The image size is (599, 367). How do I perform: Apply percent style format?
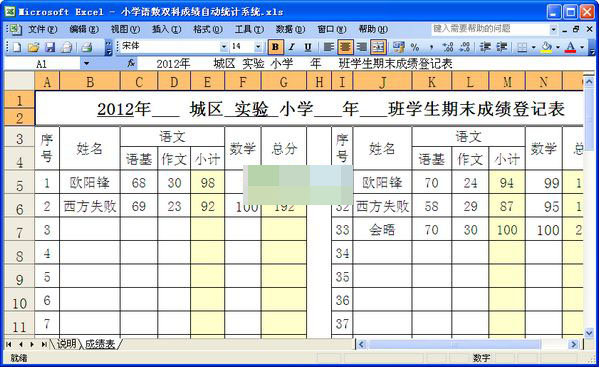[415, 47]
